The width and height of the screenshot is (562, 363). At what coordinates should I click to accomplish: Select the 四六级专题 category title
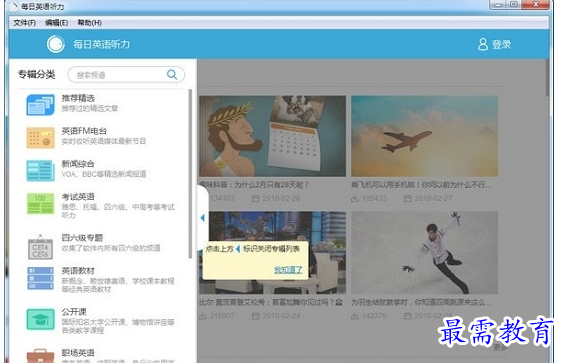point(82,238)
